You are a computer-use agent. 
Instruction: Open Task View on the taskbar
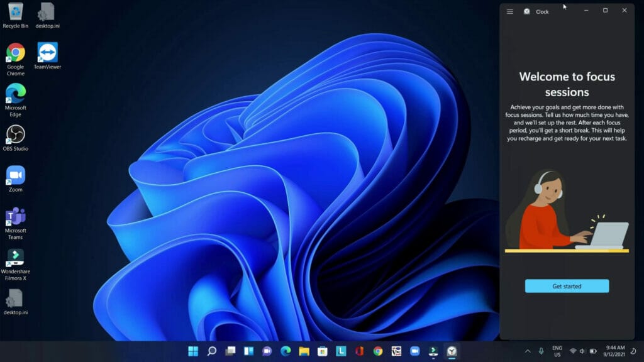coord(231,350)
